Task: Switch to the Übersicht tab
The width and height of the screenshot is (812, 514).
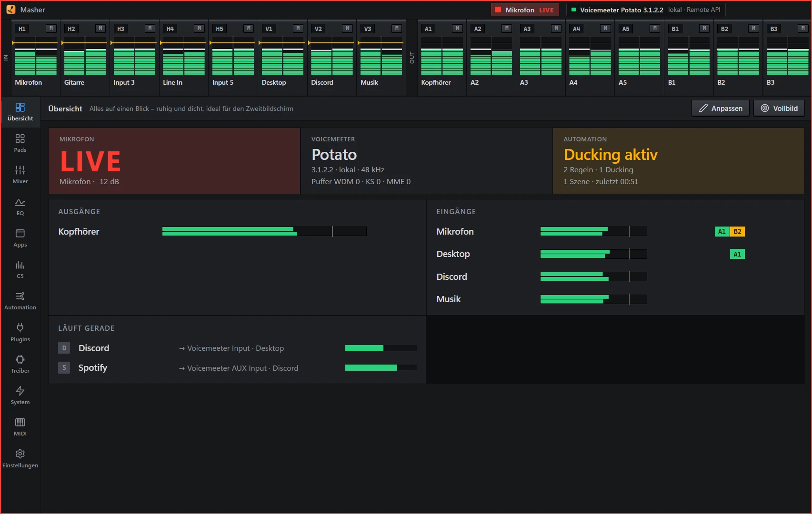Action: [x=20, y=112]
